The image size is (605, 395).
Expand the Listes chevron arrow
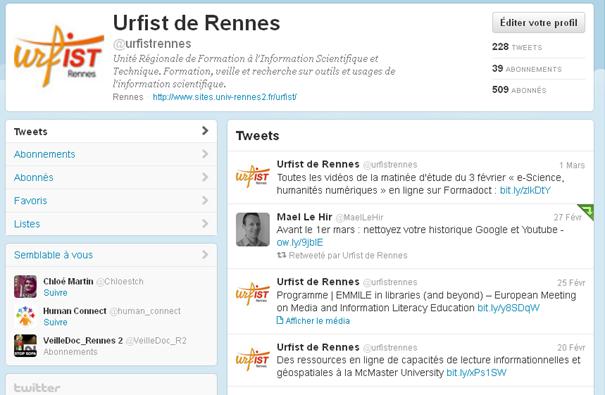point(205,223)
